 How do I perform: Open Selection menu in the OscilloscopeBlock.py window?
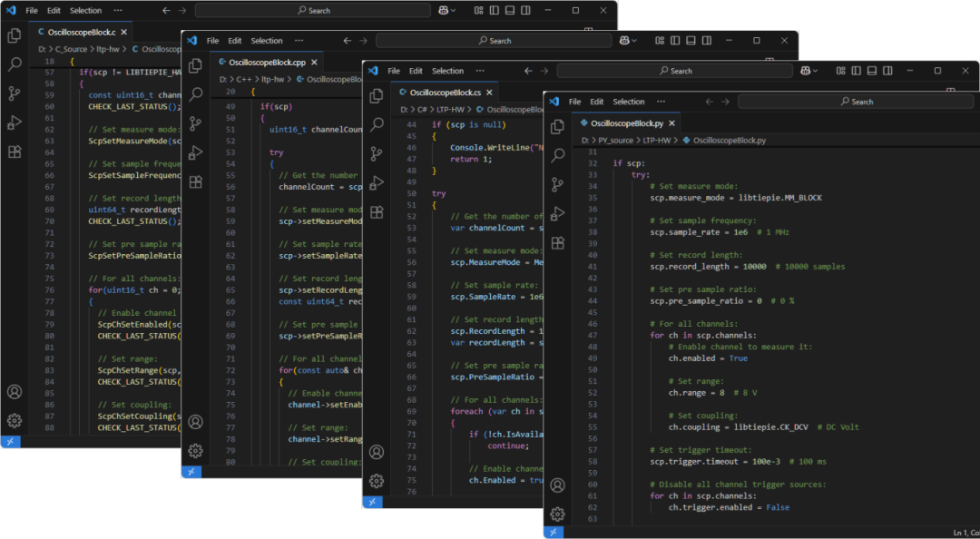coord(628,102)
